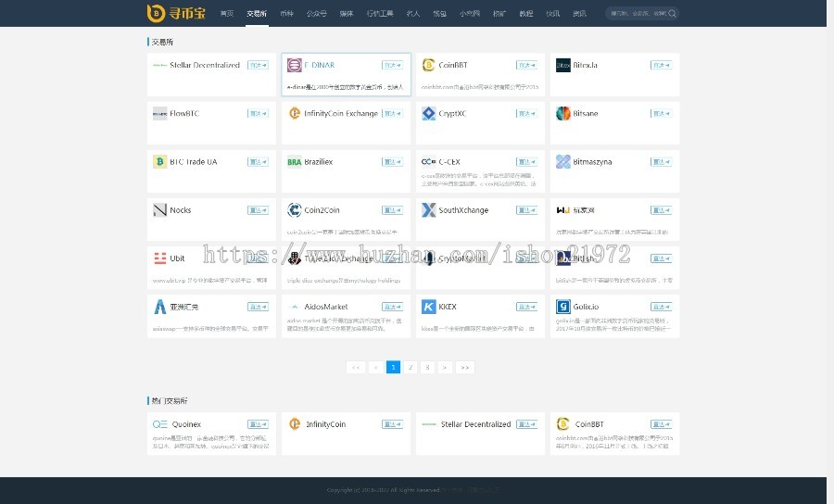Open the 媒体 menu item

click(x=347, y=13)
